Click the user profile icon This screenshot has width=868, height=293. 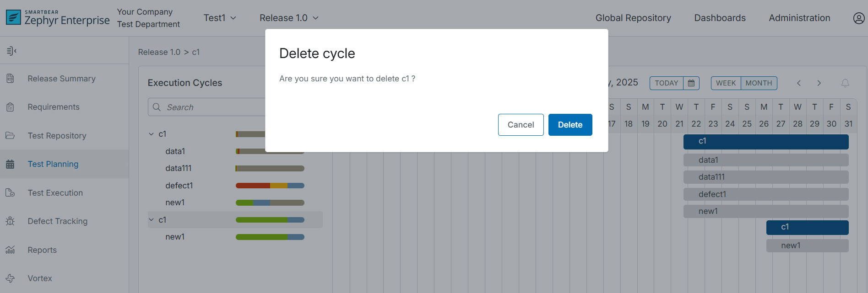click(858, 18)
